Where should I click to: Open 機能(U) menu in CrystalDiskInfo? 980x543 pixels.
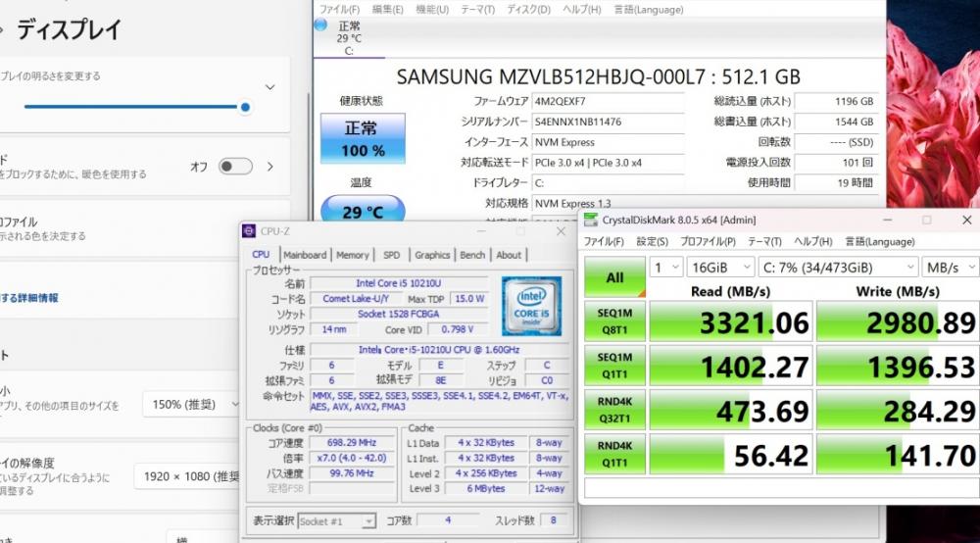pyautogui.click(x=432, y=10)
